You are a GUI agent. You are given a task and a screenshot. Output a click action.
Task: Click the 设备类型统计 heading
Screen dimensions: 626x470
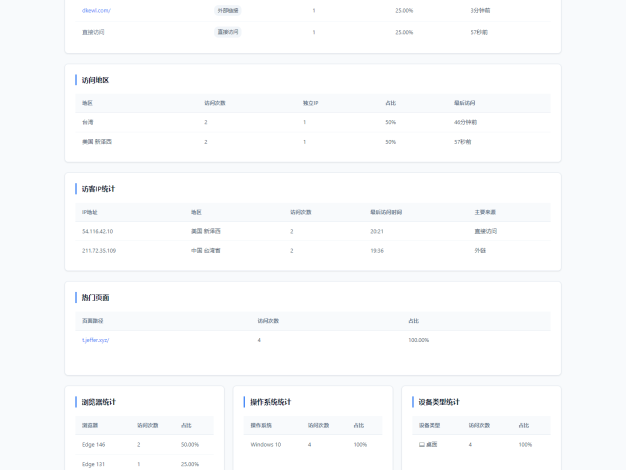pos(439,402)
